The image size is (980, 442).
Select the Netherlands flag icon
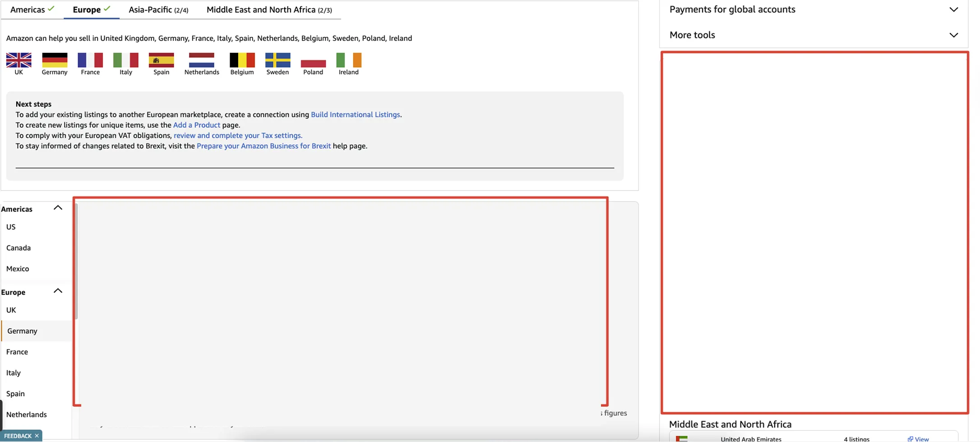click(x=201, y=60)
